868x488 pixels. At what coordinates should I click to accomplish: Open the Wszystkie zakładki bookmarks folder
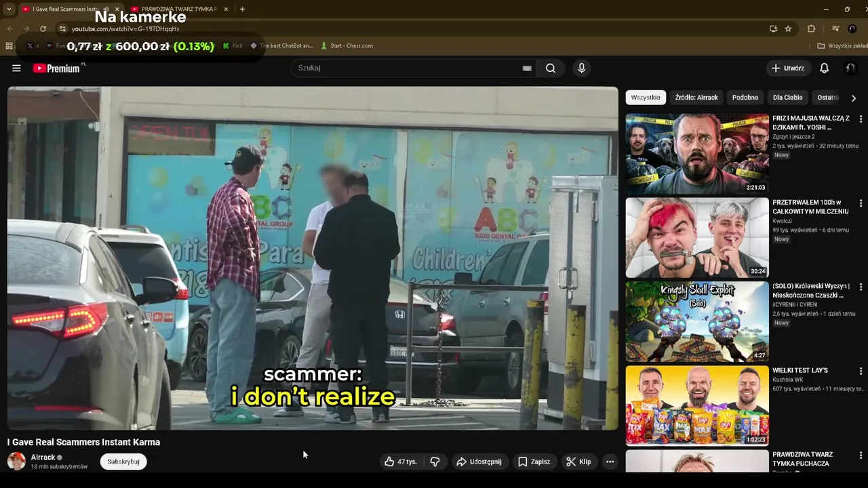point(842,45)
